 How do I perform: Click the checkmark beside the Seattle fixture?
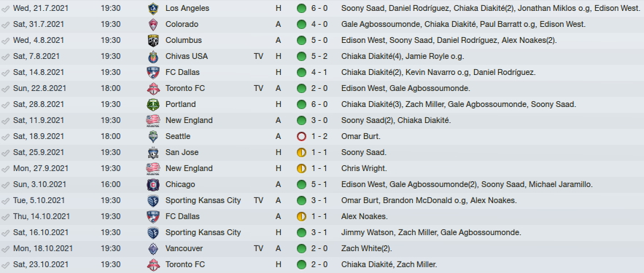coord(5,137)
